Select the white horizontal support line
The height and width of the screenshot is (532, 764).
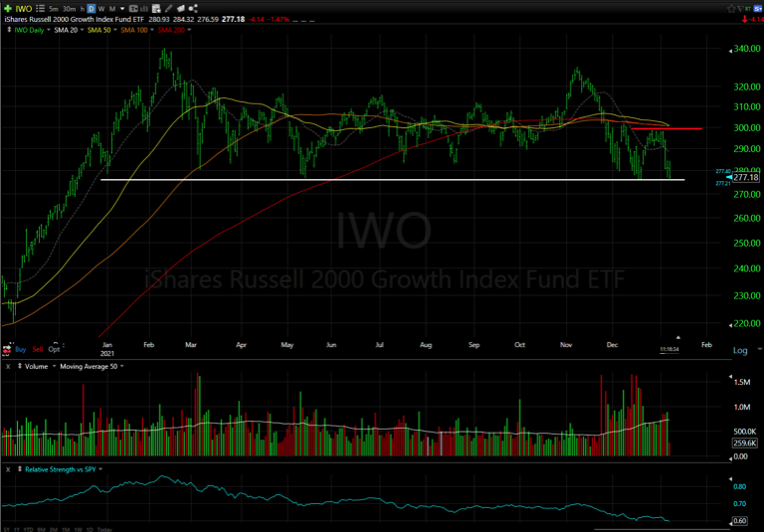(392, 180)
